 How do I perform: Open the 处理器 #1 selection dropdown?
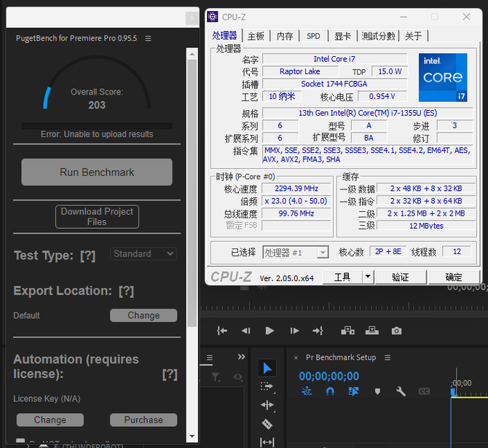[296, 252]
